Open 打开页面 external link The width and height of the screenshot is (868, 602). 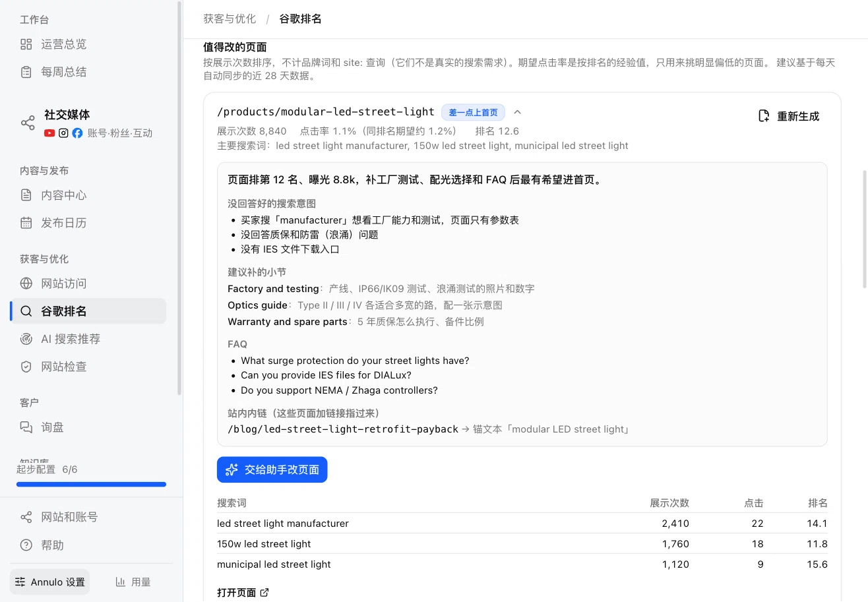click(x=243, y=593)
